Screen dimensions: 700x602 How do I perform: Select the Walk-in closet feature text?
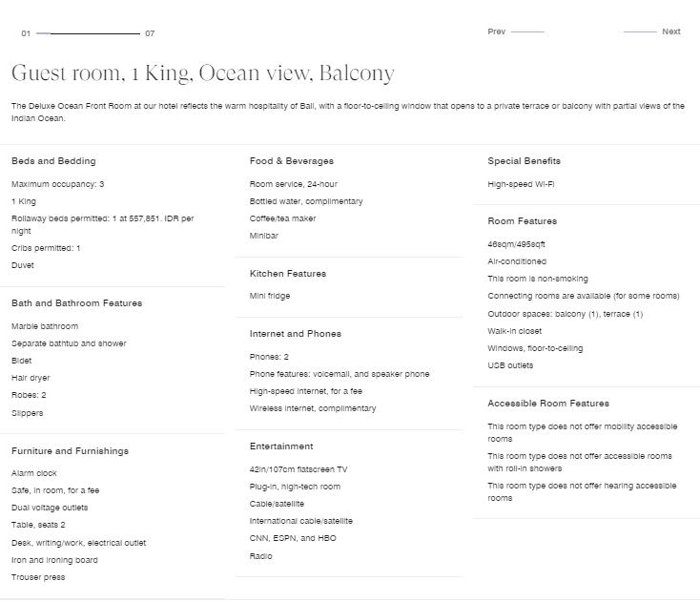[x=514, y=331]
